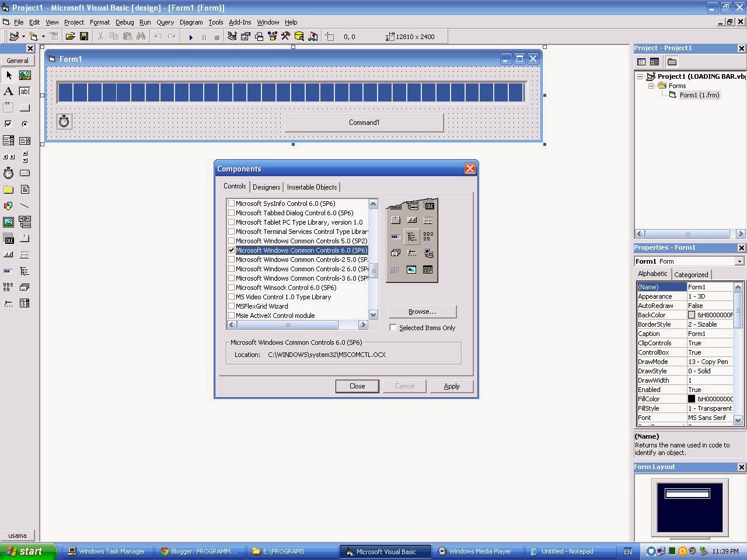Click View Object icon in Project panel
This screenshot has width=747, height=560.
point(654,62)
